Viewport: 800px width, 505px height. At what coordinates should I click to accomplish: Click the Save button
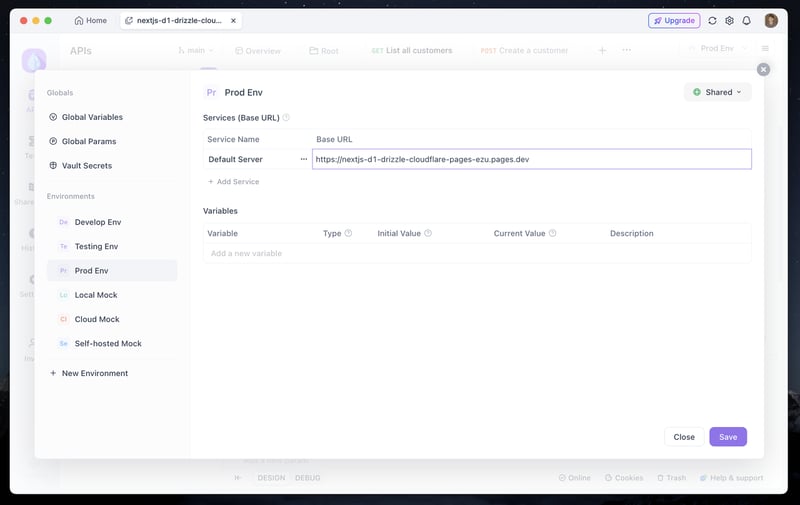coord(728,437)
